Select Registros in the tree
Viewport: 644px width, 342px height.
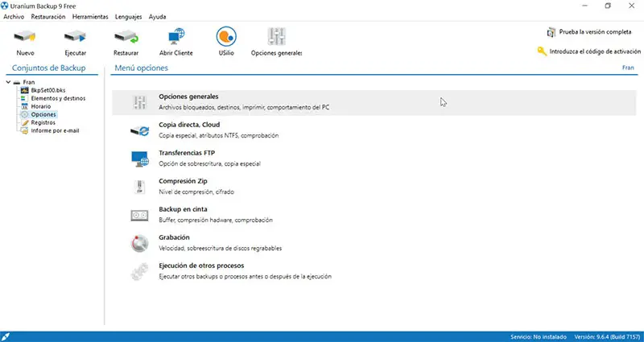click(43, 123)
